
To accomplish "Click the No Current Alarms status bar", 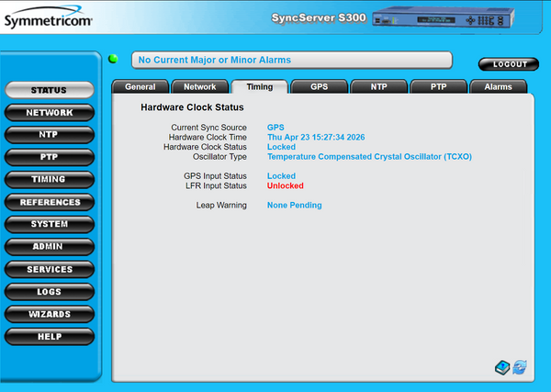I will 292,60.
